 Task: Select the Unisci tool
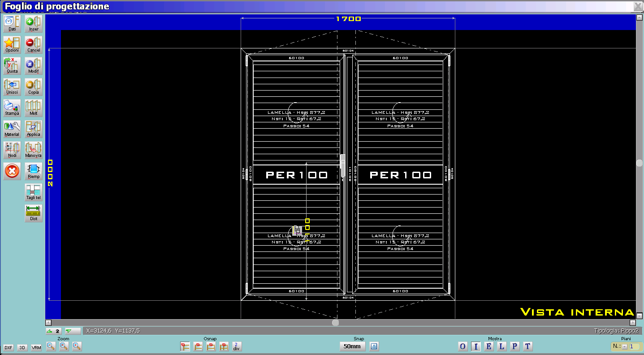(12, 87)
